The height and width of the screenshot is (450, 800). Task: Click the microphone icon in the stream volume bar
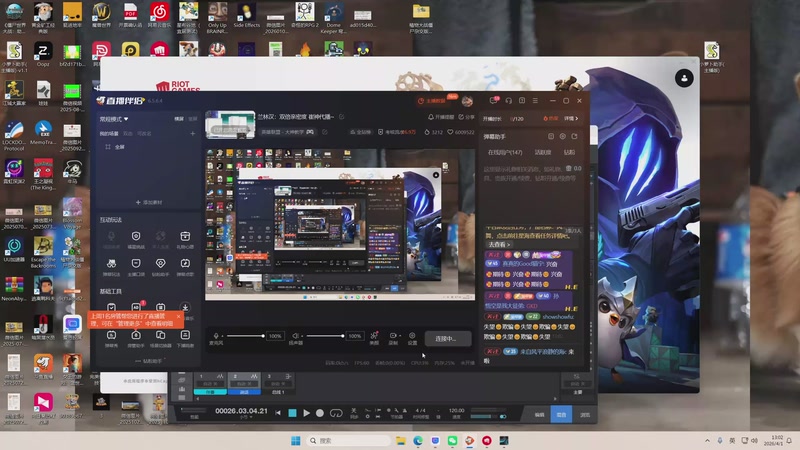(x=216, y=336)
